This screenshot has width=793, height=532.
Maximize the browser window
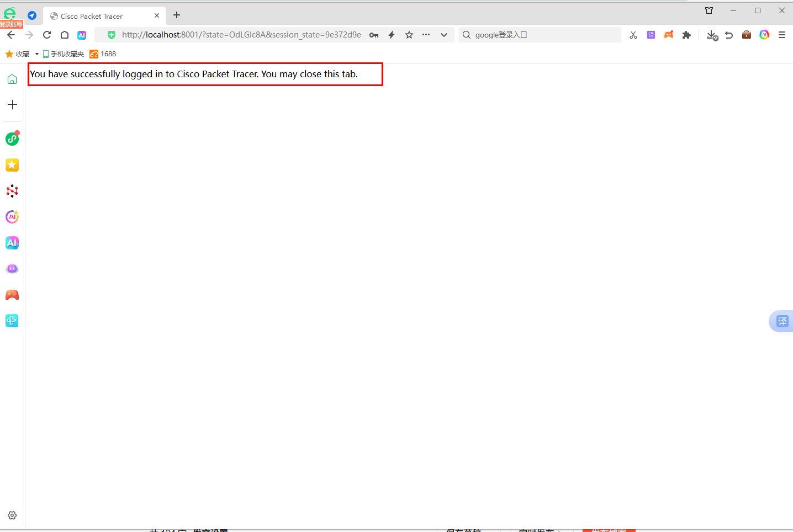tap(758, 10)
